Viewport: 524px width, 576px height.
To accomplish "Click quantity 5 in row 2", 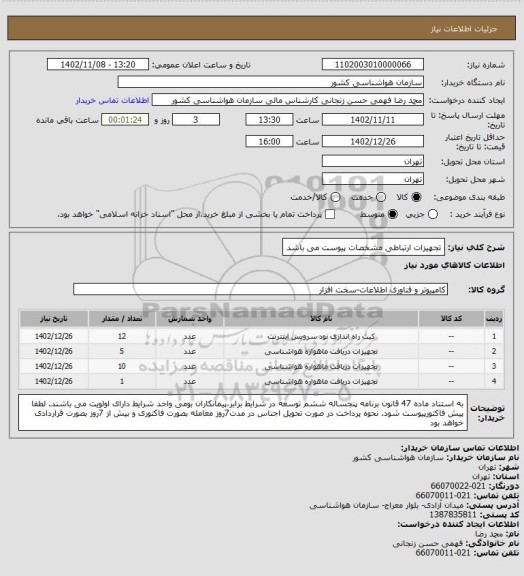I will tap(122, 352).
